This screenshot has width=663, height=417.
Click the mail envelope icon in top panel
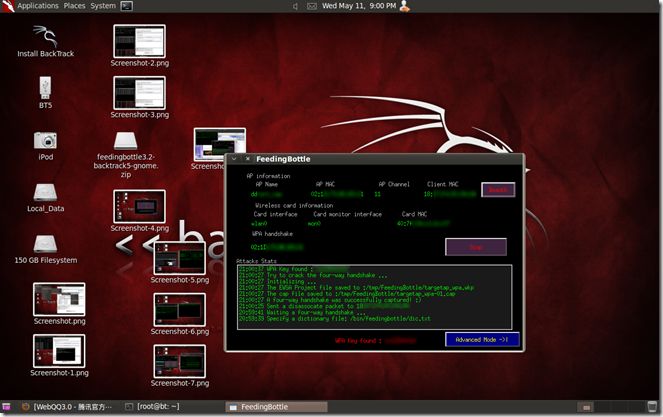pyautogui.click(x=312, y=6)
